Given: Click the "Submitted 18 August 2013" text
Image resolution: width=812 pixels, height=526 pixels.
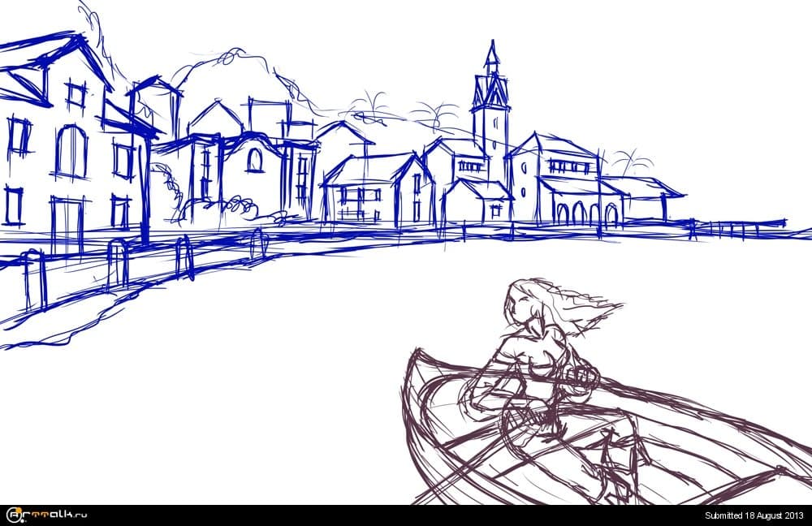Looking at the screenshot, I should pos(753,515).
